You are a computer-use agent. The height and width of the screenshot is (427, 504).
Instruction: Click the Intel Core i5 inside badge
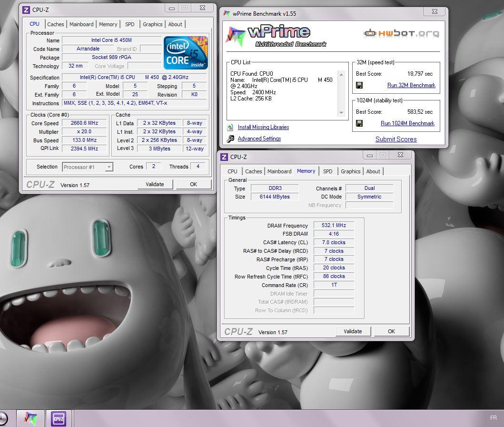coord(186,53)
